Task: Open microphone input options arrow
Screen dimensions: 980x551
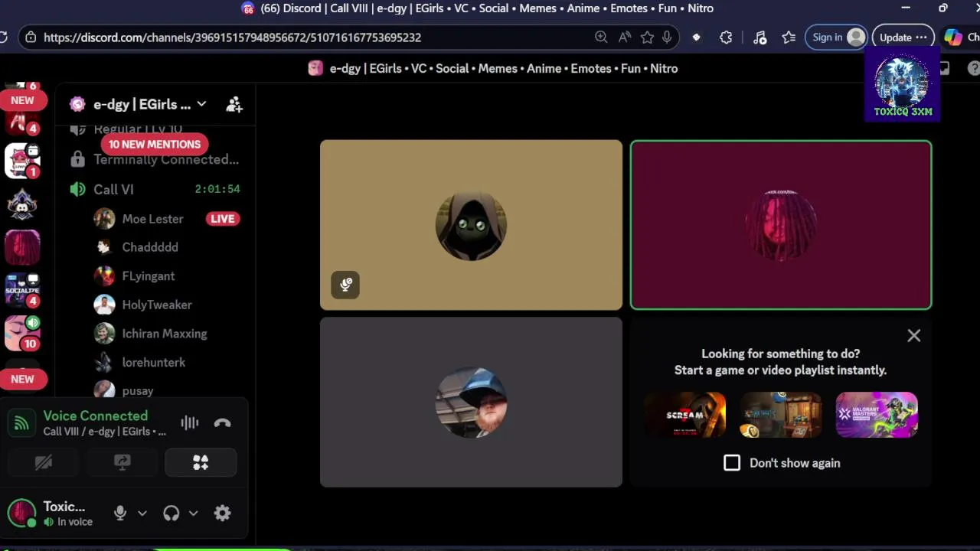Action: pyautogui.click(x=142, y=514)
